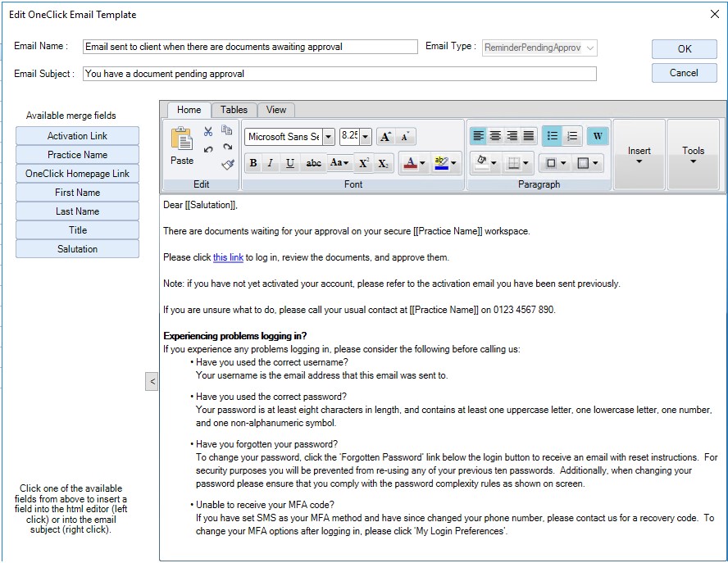Select the format painter brush
Screen dimensions: 728x563
(x=228, y=164)
